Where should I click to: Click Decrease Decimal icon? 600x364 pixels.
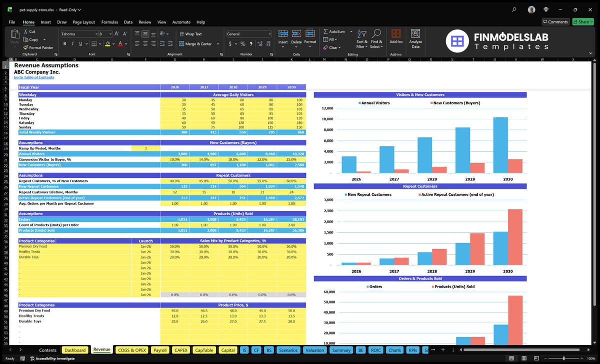tap(268, 44)
